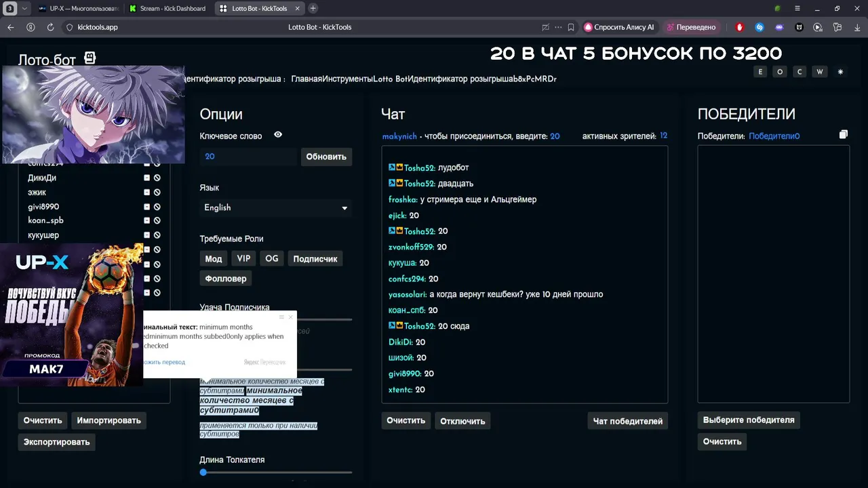Go back with browser back arrow
The height and width of the screenshot is (488, 868).
click(x=10, y=27)
